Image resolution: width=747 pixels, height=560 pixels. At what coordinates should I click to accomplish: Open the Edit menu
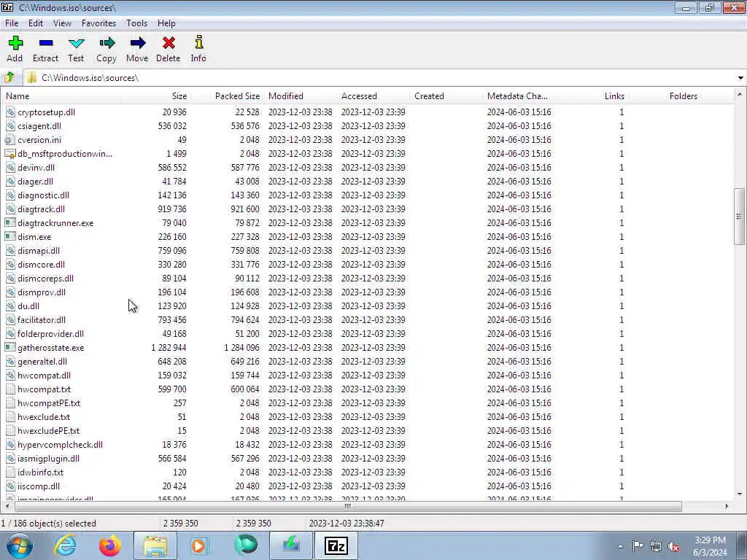[36, 23]
